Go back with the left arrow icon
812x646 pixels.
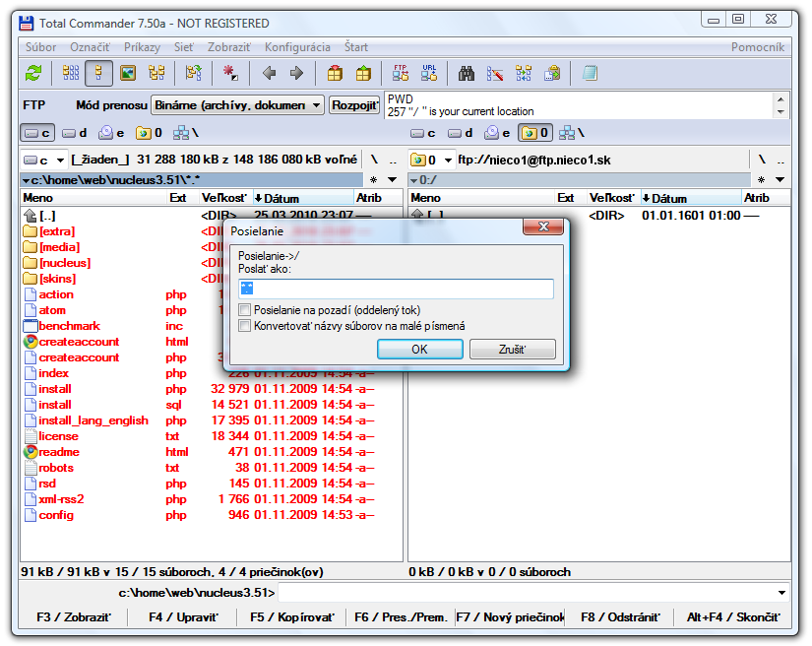tap(269, 73)
